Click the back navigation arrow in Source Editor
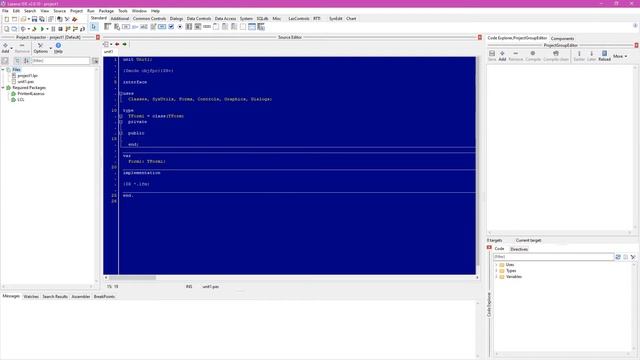Viewport: 640px width, 360px height. click(117, 44)
